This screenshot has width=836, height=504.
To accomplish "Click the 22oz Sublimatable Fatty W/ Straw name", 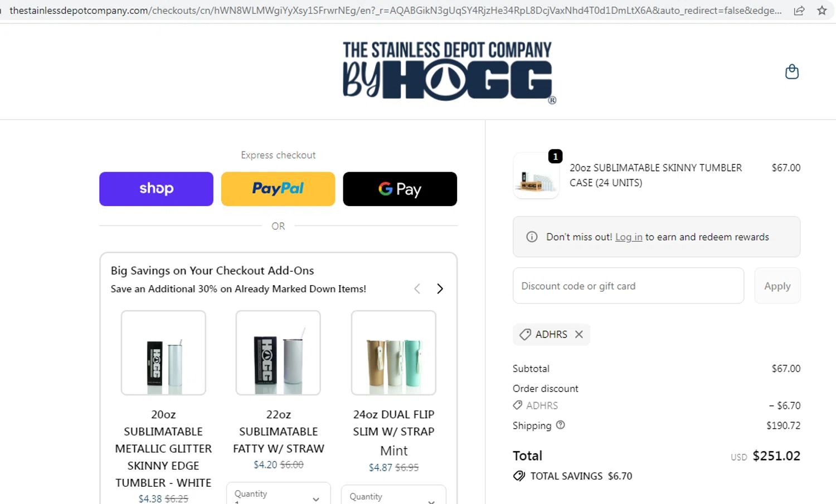I will click(278, 432).
